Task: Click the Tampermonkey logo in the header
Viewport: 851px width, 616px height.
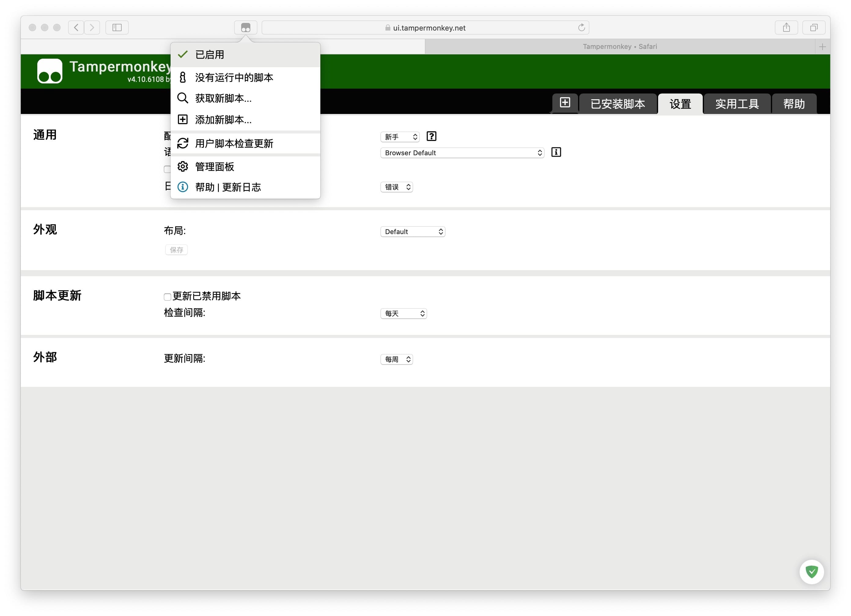Action: pyautogui.click(x=50, y=71)
